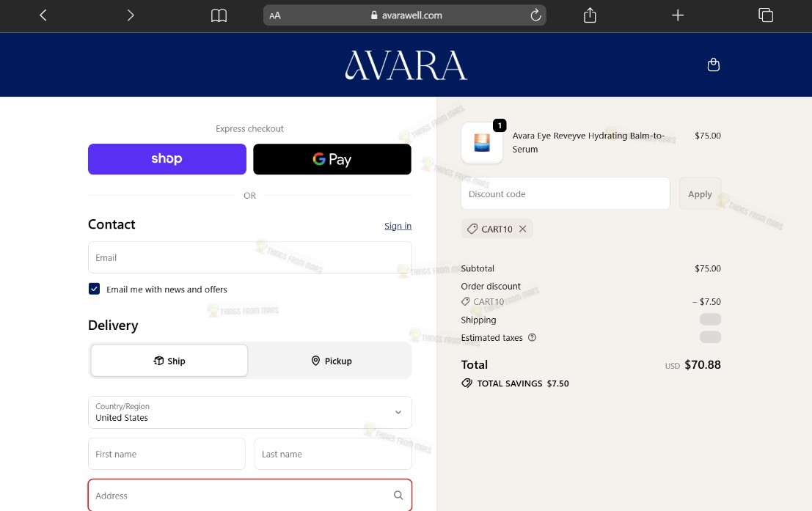Select the Pickup delivery option

pos(332,361)
